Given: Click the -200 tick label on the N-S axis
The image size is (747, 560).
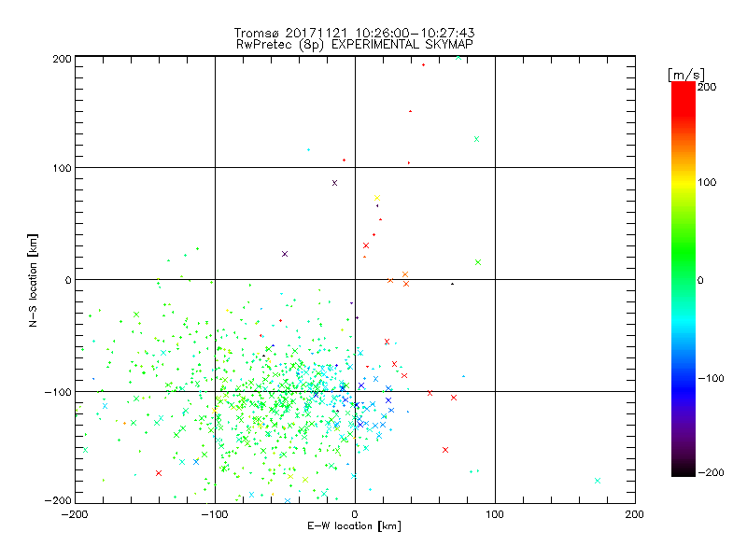Looking at the screenshot, I should (x=58, y=500).
